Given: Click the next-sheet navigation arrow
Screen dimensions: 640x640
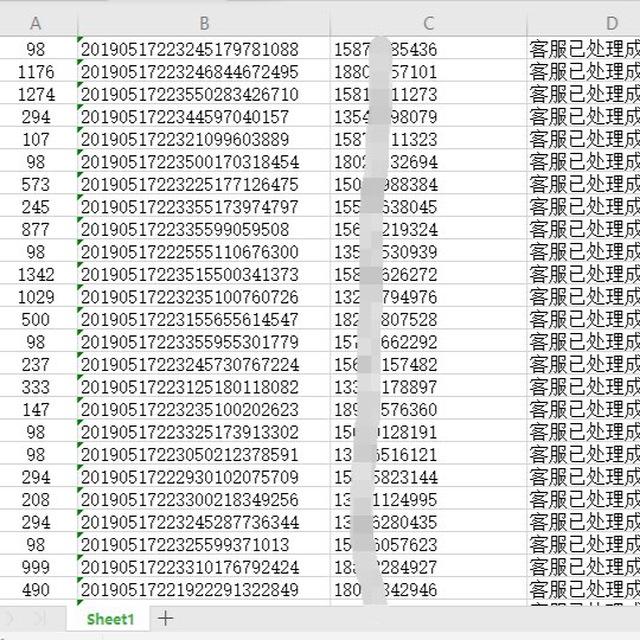Looking at the screenshot, I should tap(9, 619).
